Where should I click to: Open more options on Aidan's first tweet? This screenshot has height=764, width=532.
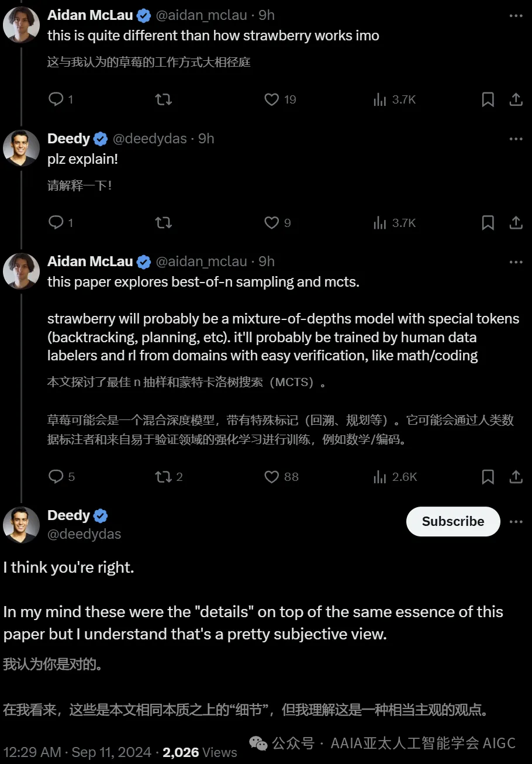[x=516, y=15]
